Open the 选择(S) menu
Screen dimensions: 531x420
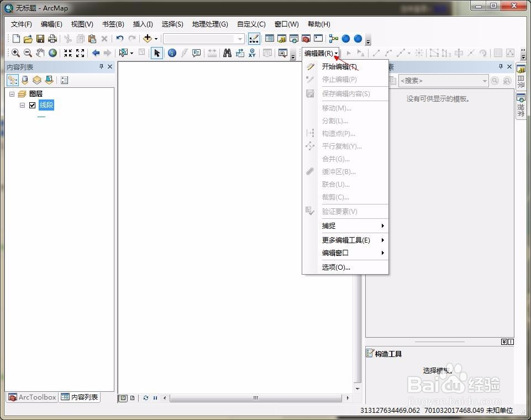(x=173, y=24)
